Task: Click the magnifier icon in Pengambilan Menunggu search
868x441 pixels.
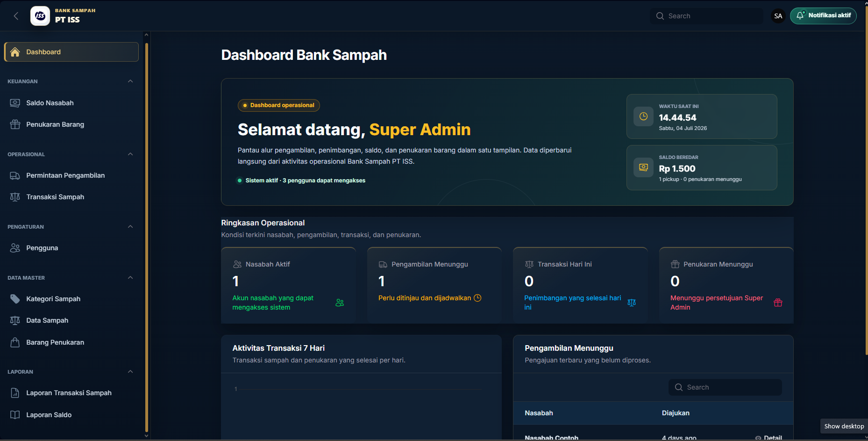Action: tap(679, 387)
